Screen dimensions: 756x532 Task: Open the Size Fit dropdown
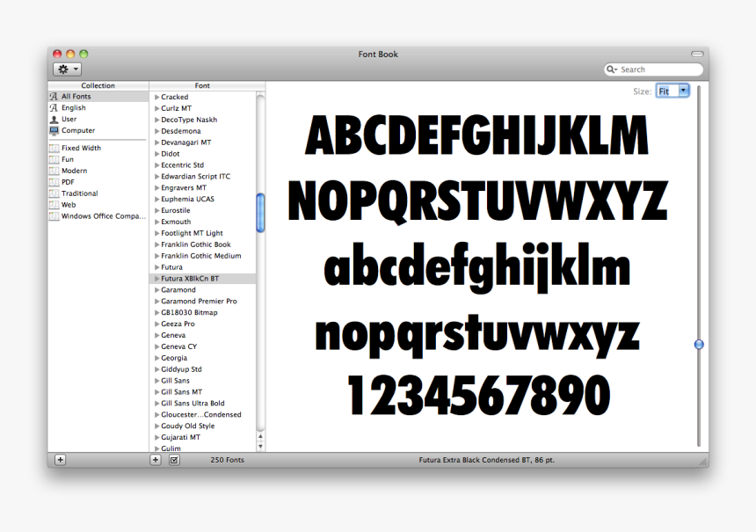pos(672,90)
